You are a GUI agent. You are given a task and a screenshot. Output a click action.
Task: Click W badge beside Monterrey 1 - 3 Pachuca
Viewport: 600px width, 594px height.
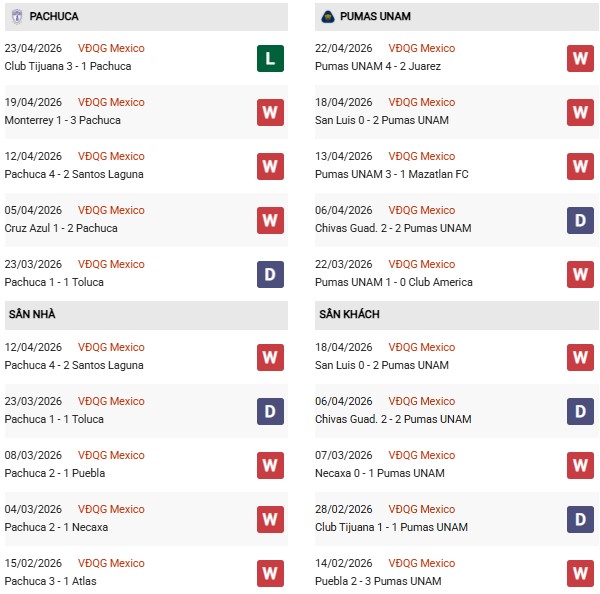coord(270,112)
